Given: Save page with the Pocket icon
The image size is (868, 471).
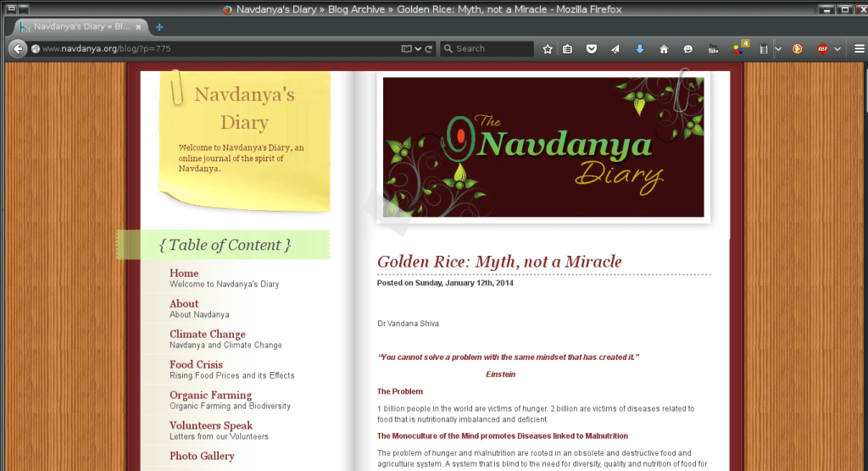Looking at the screenshot, I should [x=592, y=49].
